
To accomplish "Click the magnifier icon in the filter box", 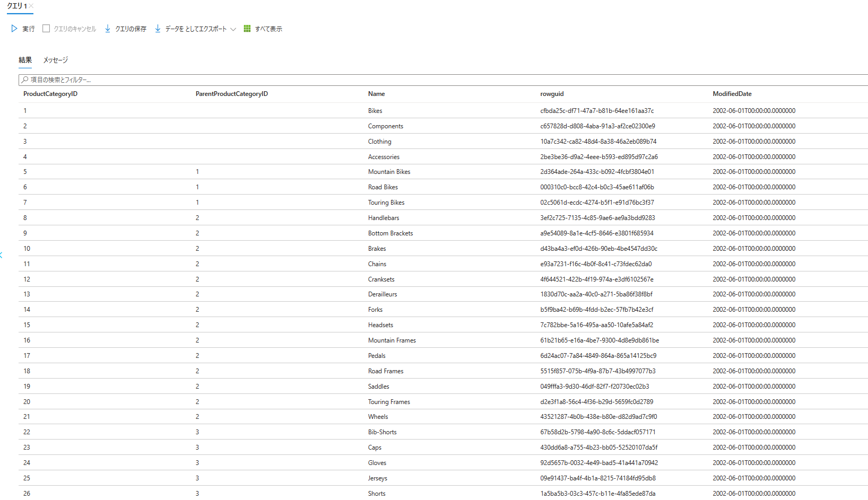I will pos(25,80).
